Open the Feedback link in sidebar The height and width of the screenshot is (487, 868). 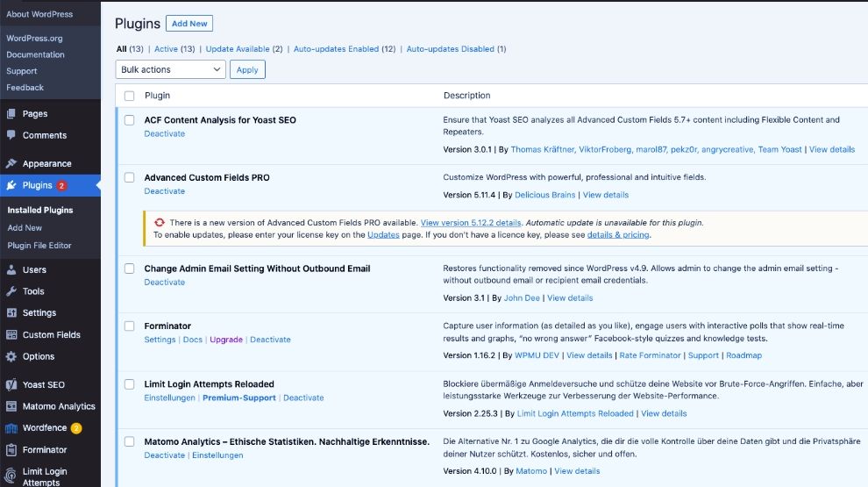point(25,87)
